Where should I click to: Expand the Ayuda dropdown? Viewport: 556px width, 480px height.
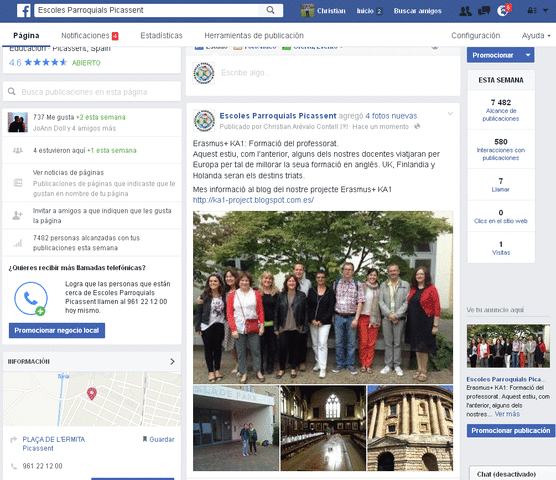[536, 35]
